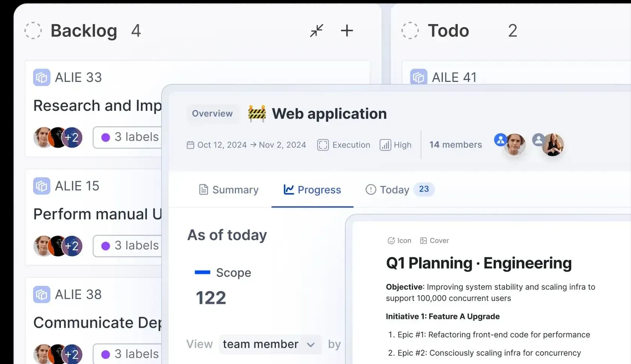Click the dashed-circle status icon beside Todo

[x=410, y=30]
